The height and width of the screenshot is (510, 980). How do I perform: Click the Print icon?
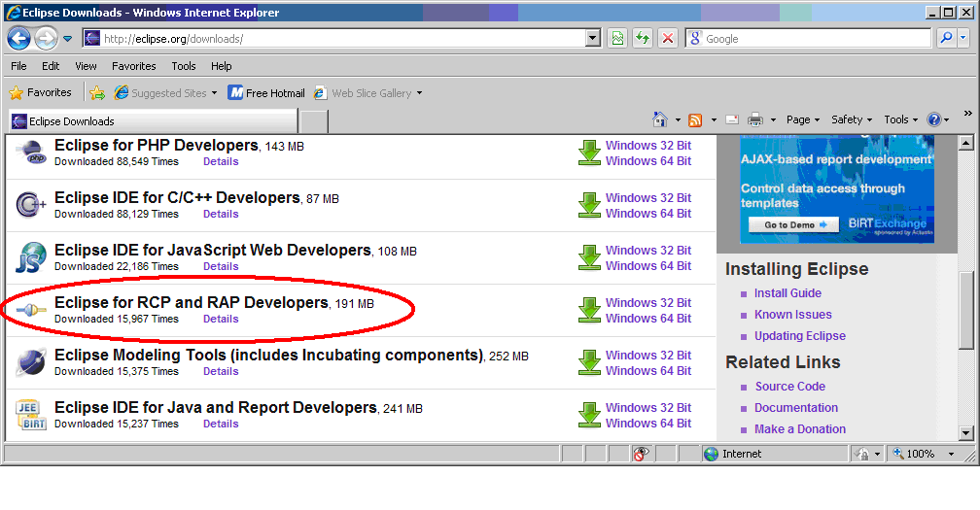point(755,119)
